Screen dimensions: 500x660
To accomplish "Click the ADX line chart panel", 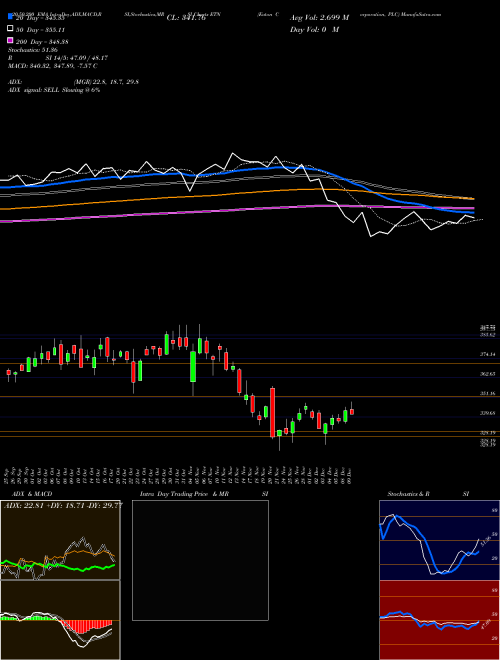I will coord(60,540).
